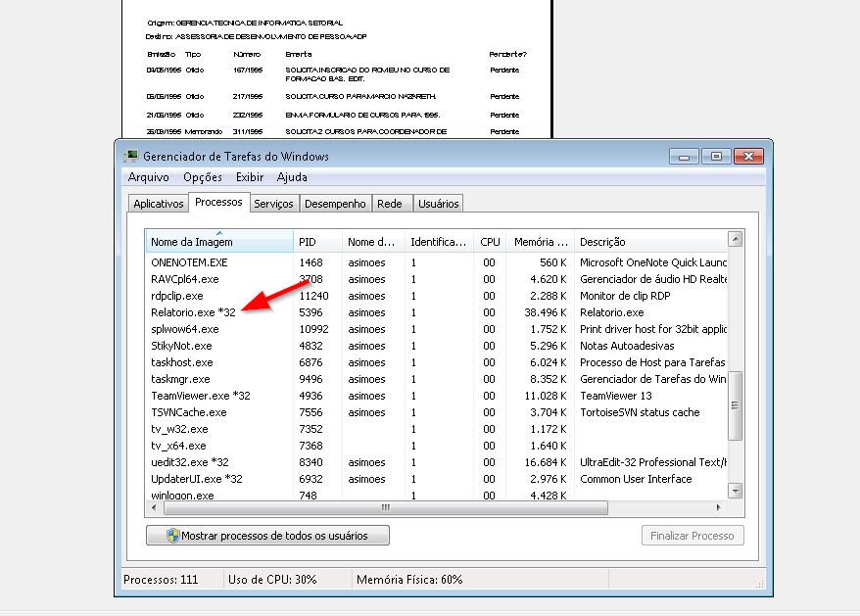This screenshot has width=860, height=616.
Task: Switch to the Rede tab
Action: (x=390, y=204)
